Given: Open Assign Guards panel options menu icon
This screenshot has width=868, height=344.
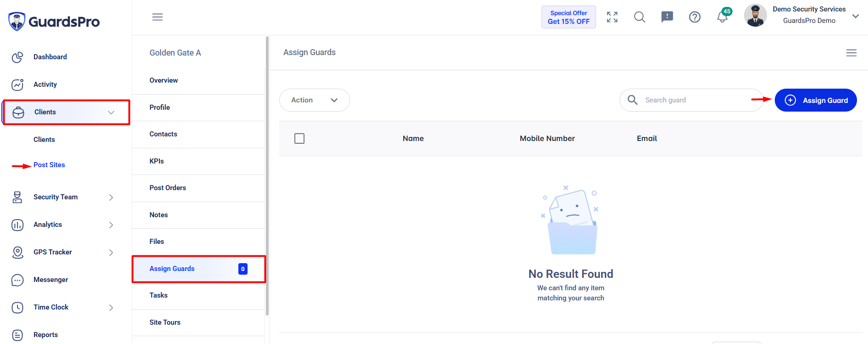Looking at the screenshot, I should tap(851, 53).
